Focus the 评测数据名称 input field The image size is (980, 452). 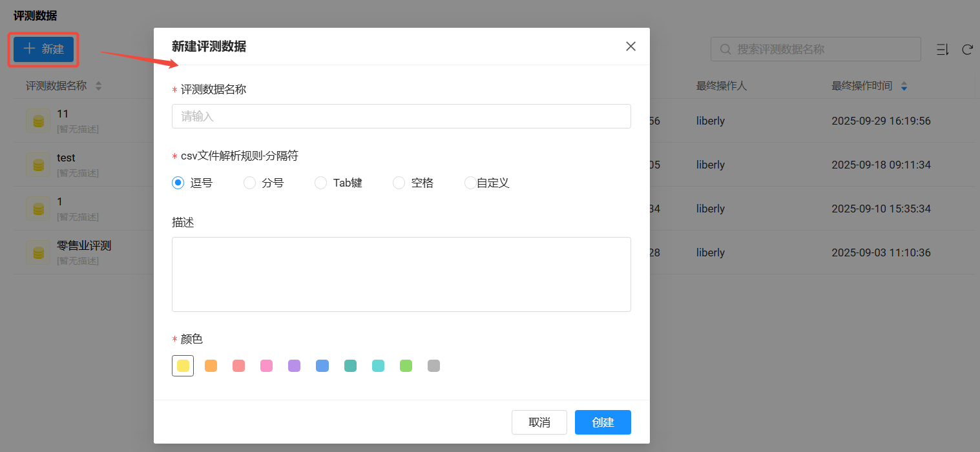(x=401, y=116)
